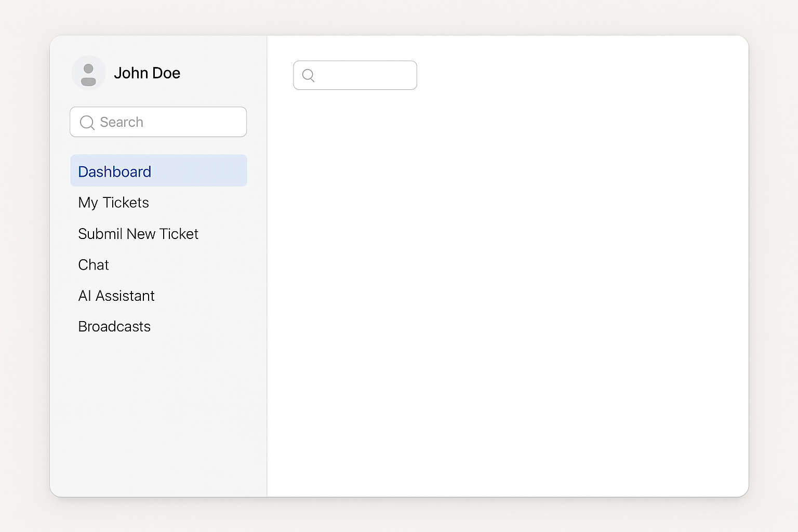This screenshot has width=798, height=532.
Task: Go to My Tickets
Action: point(113,203)
